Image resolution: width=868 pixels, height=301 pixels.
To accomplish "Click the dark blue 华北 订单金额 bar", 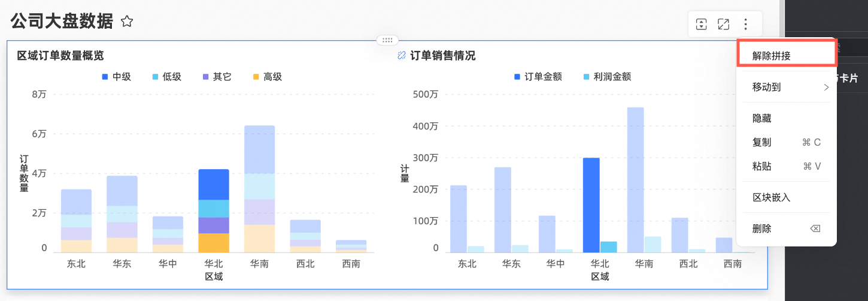I will 591,205.
